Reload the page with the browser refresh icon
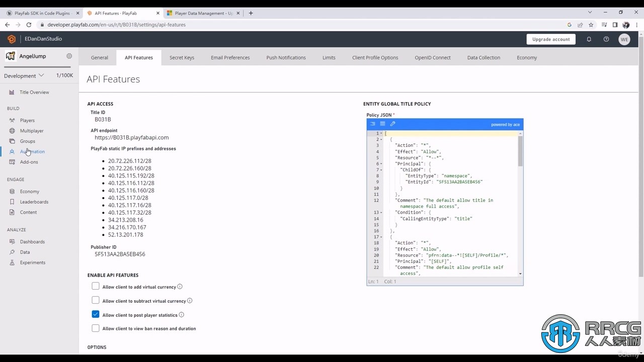Screen dimensions: 644x362 pyautogui.click(x=29, y=25)
